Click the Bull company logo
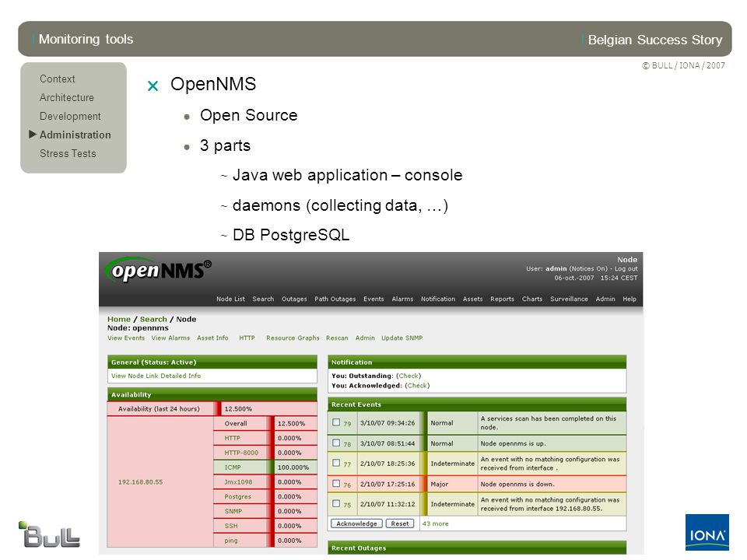747x560 pixels. (49, 534)
